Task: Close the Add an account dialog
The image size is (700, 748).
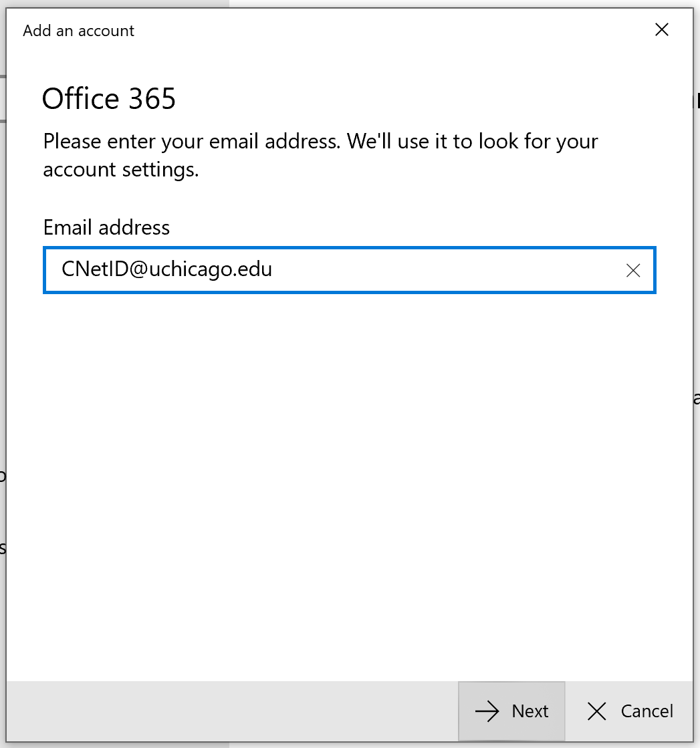Action: coord(661,30)
